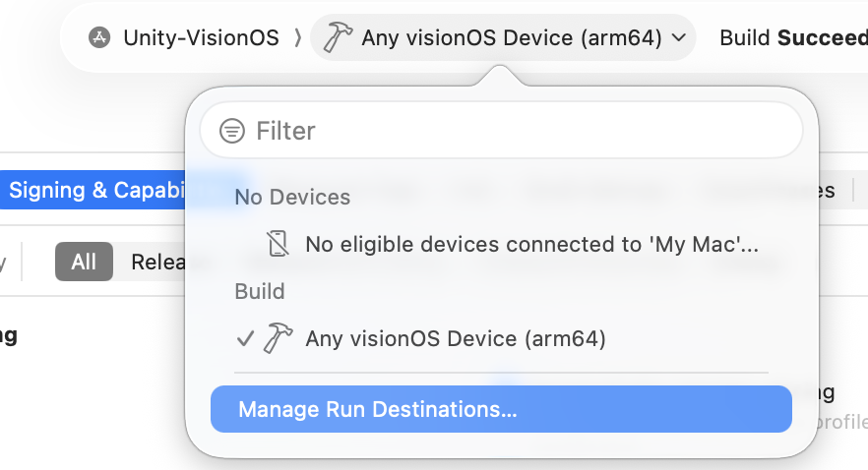Click the hammer icon in the toolbar

[338, 38]
